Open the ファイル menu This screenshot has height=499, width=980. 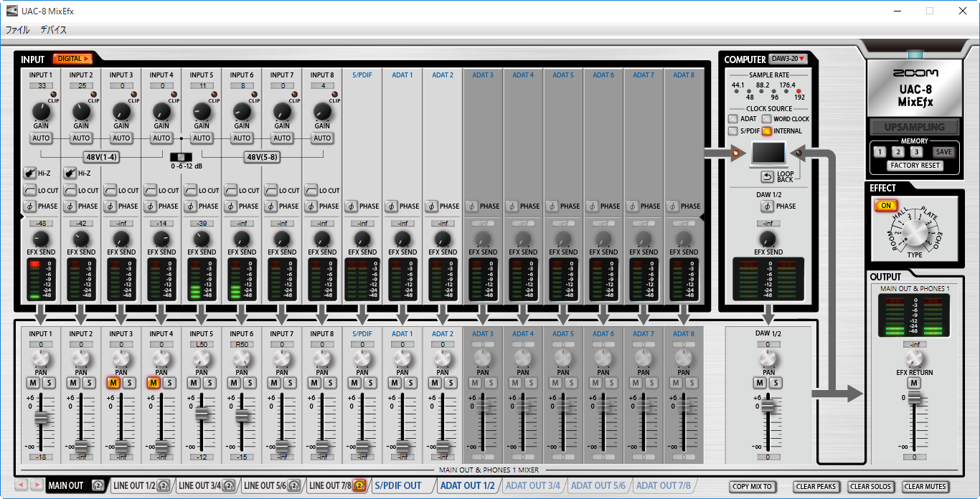tap(18, 30)
